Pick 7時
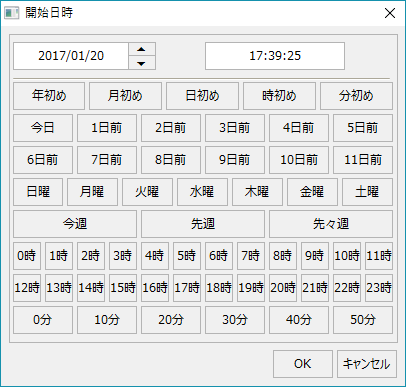Viewport: 406px width, 387px height. coord(251,256)
